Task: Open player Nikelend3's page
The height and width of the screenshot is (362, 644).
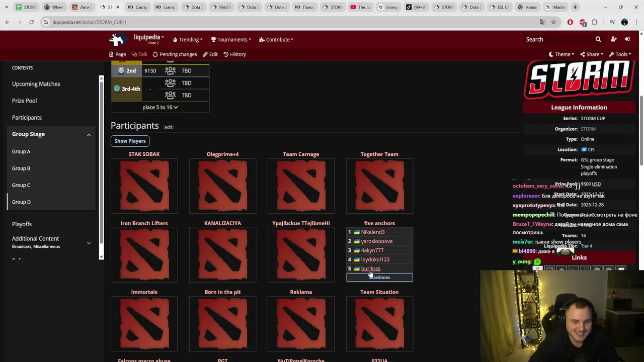Action: click(x=372, y=232)
